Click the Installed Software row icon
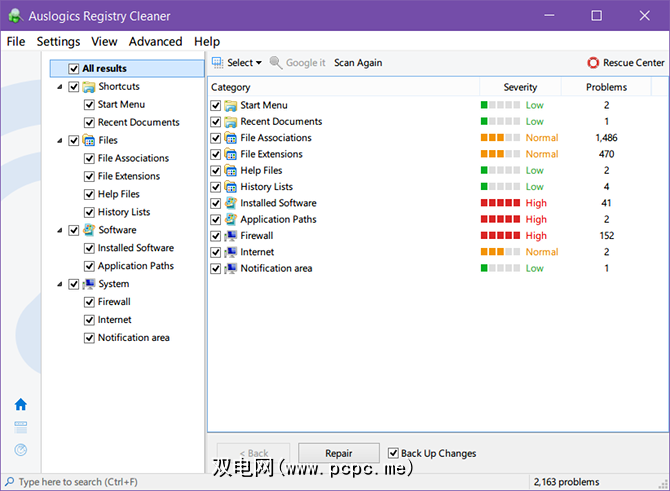This screenshot has width=670, height=491. tap(231, 203)
